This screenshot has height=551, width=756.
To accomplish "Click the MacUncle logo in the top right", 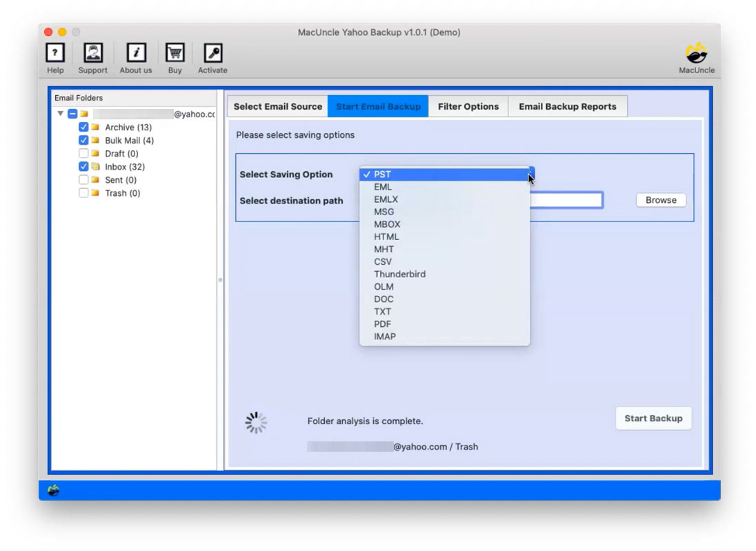I will pos(697,52).
